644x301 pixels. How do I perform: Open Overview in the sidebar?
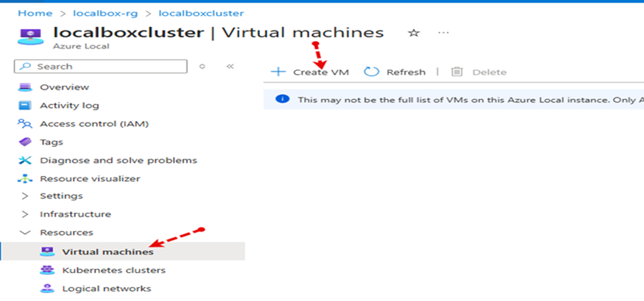pyautogui.click(x=64, y=87)
